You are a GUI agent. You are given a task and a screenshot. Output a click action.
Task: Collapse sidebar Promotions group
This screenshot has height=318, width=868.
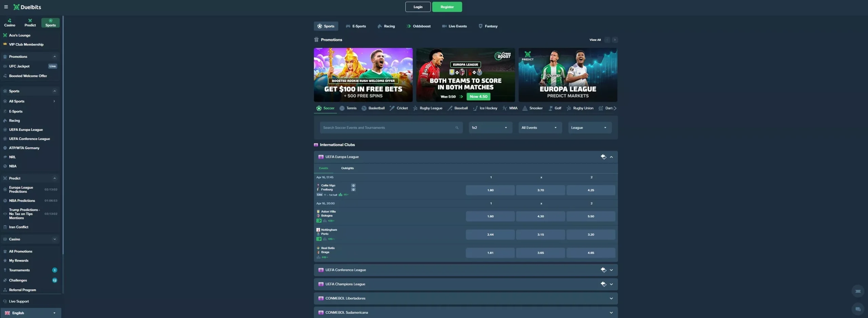[x=55, y=57]
